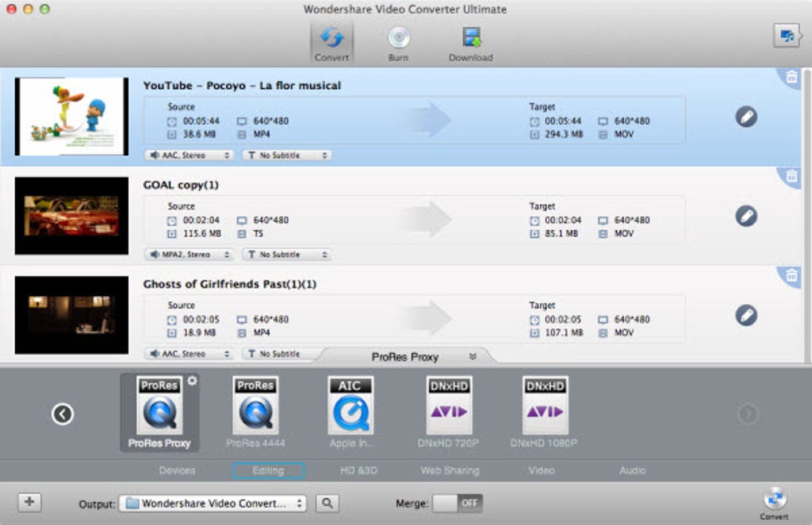Screen dimensions: 812x525
Task: Click the title YouTube - Pocoyo - La flor musical
Action: [242, 86]
